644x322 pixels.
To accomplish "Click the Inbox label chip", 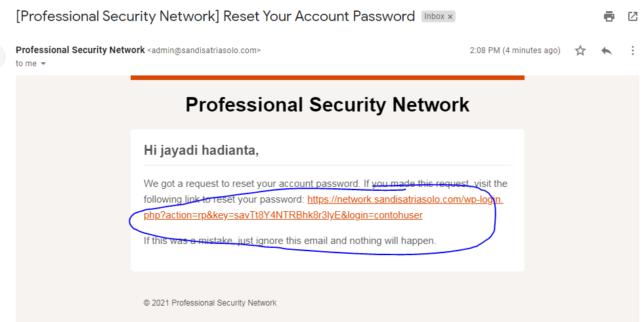I will [435, 16].
